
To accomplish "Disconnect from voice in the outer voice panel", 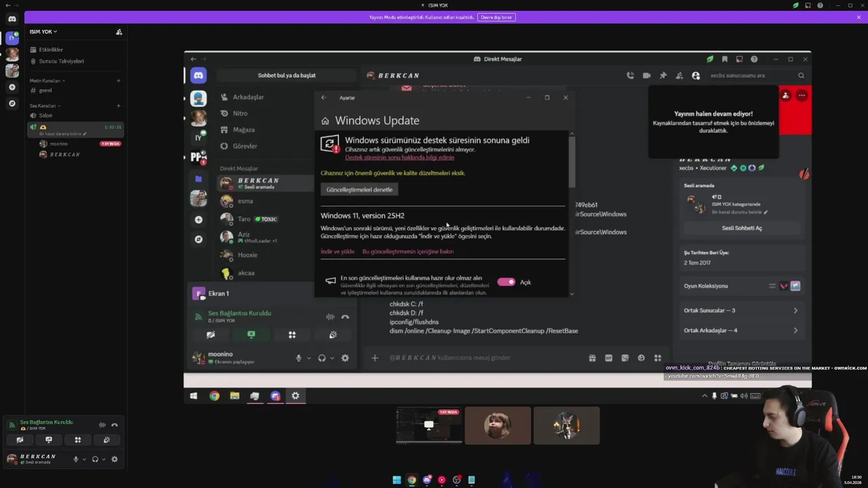I will click(x=114, y=425).
